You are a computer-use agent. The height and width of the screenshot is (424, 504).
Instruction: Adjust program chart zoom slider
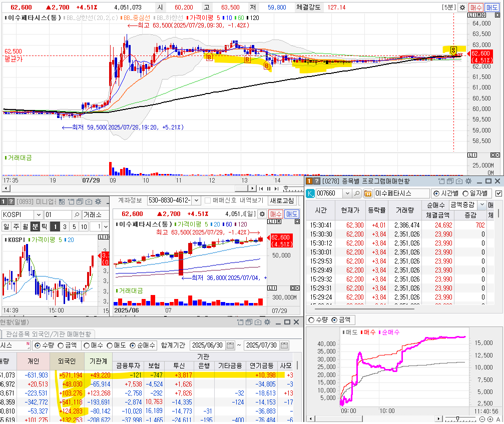tap(458, 419)
